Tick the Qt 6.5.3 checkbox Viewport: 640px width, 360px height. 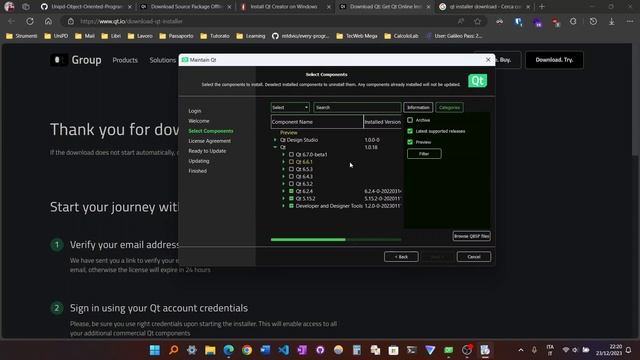tap(291, 169)
